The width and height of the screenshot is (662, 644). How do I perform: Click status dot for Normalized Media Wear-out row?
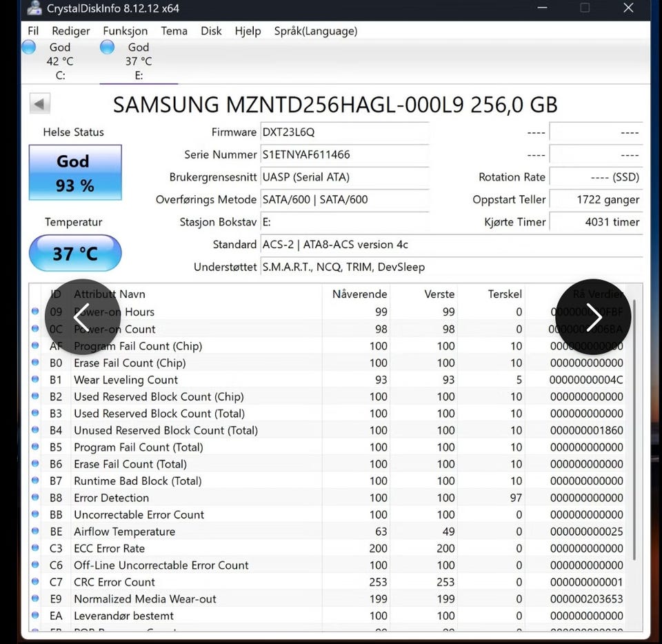click(35, 598)
